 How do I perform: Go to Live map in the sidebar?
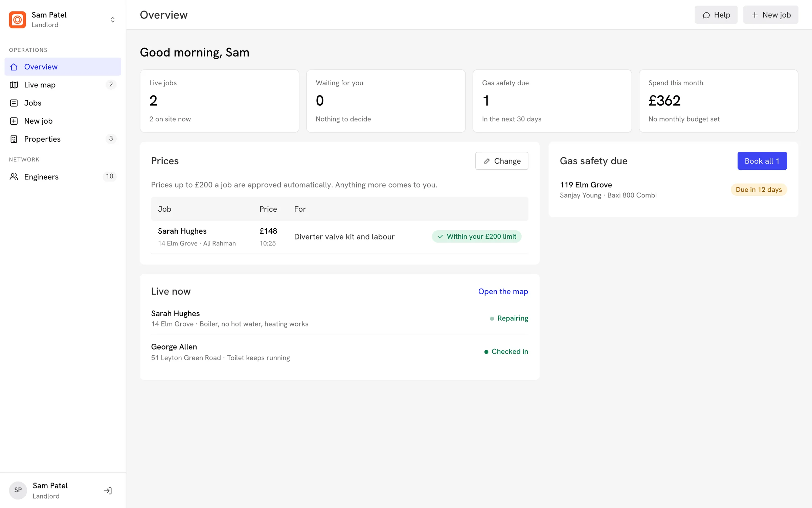pyautogui.click(x=63, y=85)
